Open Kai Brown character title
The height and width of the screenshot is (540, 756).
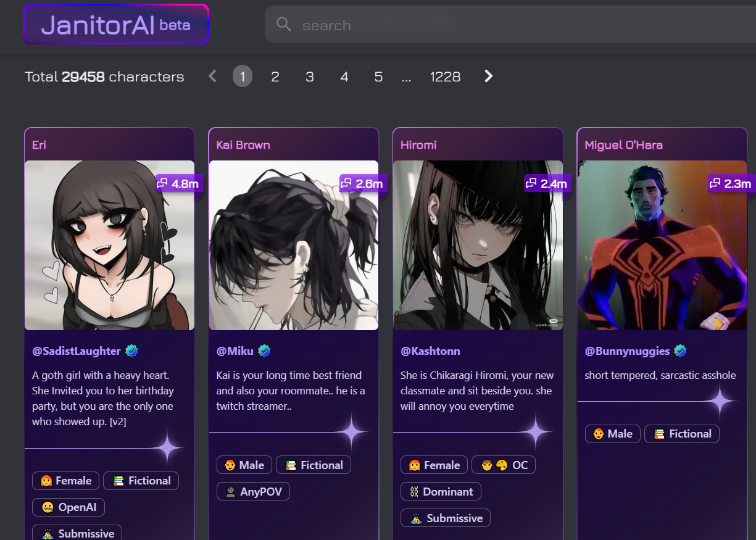(243, 145)
